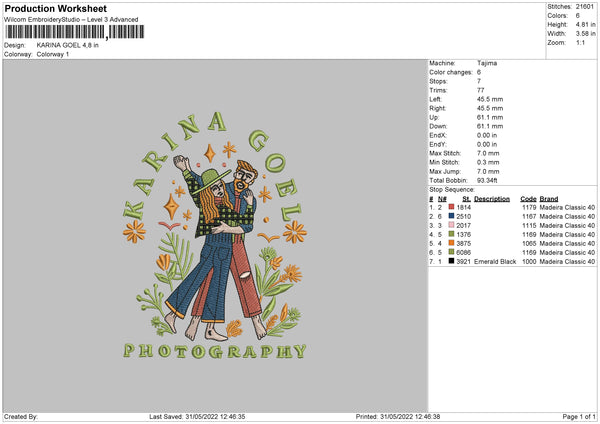Click thread number '2017' in row 3
Viewport: 600px width, 424px height.
tap(463, 225)
